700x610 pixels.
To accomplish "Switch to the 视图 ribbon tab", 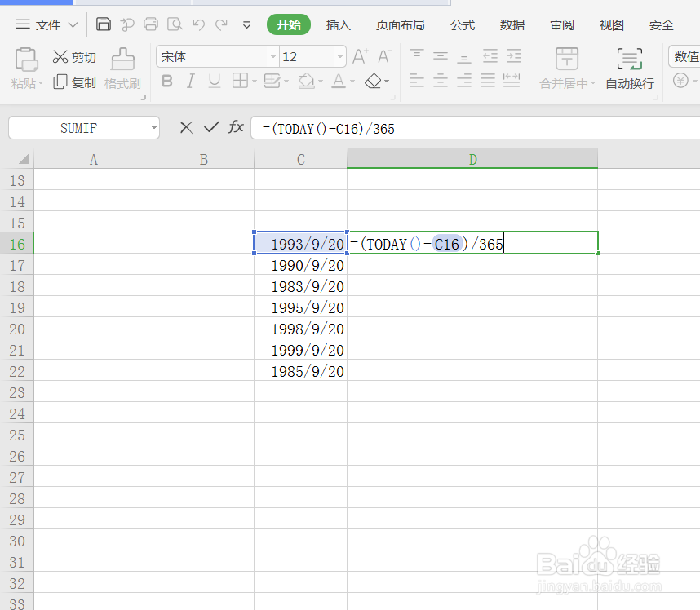I will 612,25.
